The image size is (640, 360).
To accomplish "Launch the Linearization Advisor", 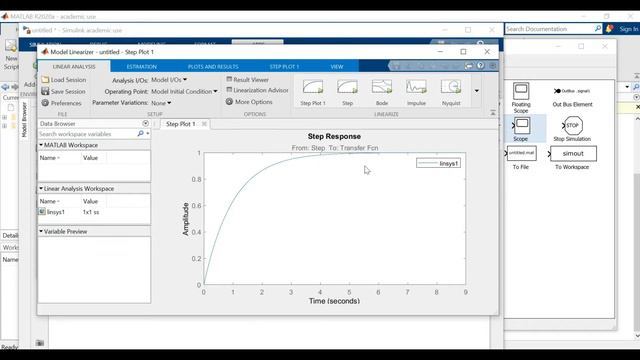I will click(x=258, y=90).
